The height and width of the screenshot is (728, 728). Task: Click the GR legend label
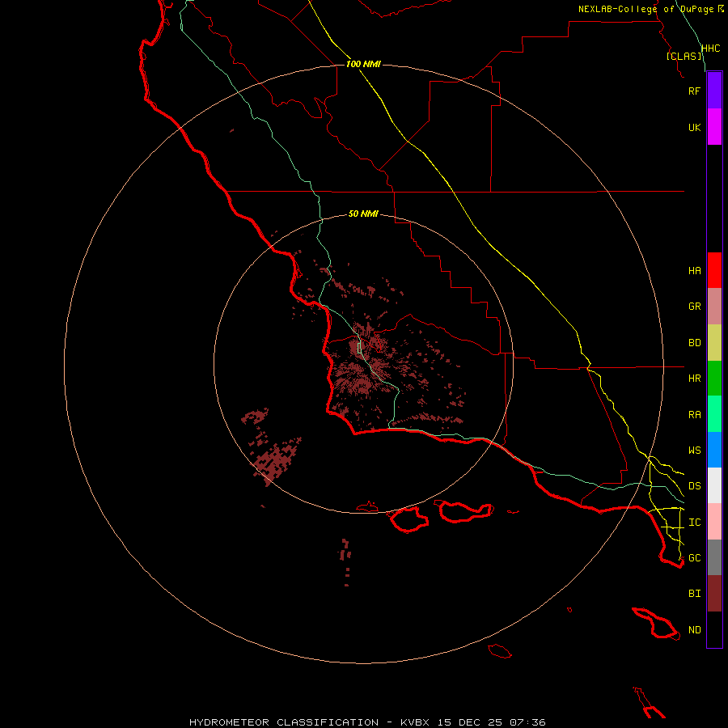(694, 307)
